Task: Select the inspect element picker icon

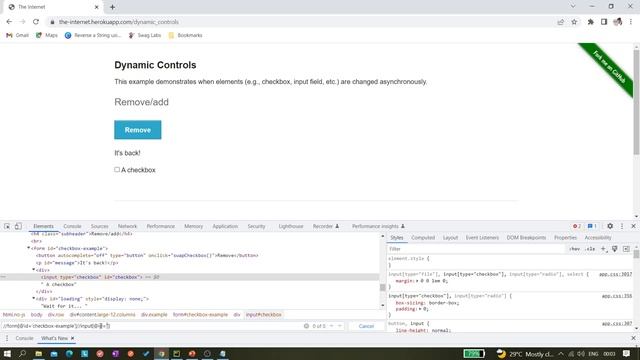Action: click(7, 226)
